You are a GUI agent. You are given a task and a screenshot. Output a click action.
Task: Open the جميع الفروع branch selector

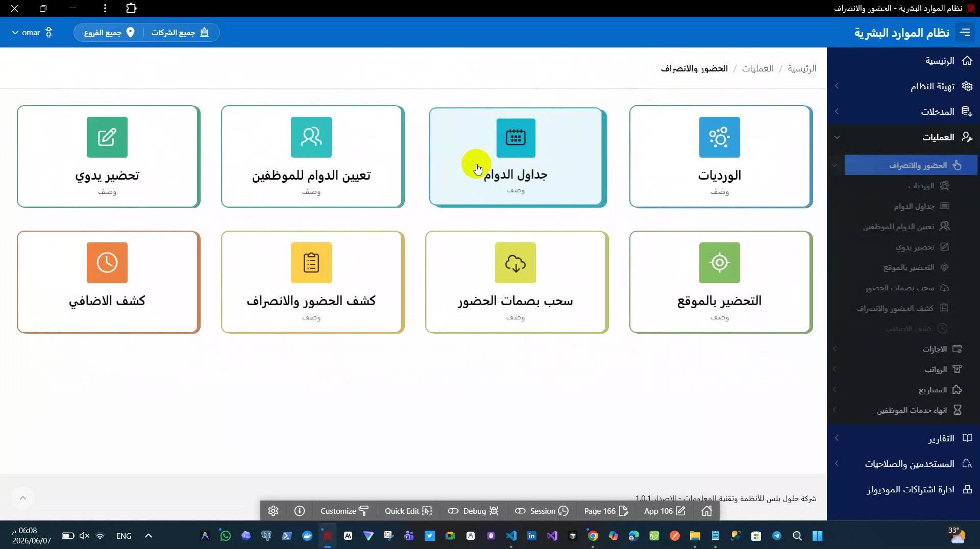point(109,33)
